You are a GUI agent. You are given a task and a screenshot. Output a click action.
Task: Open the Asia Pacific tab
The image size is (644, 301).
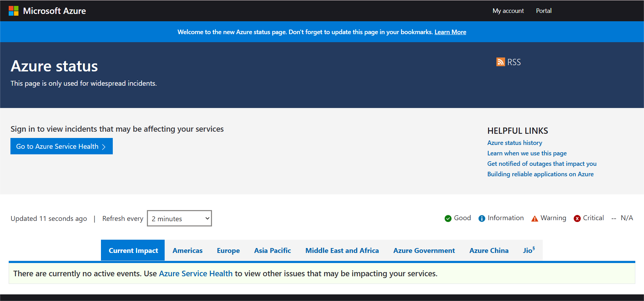[272, 250]
